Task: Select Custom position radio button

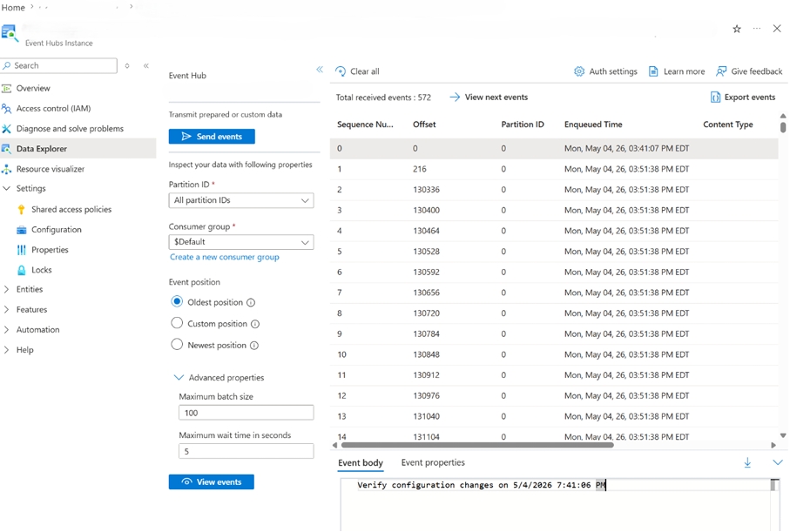Action: [177, 323]
